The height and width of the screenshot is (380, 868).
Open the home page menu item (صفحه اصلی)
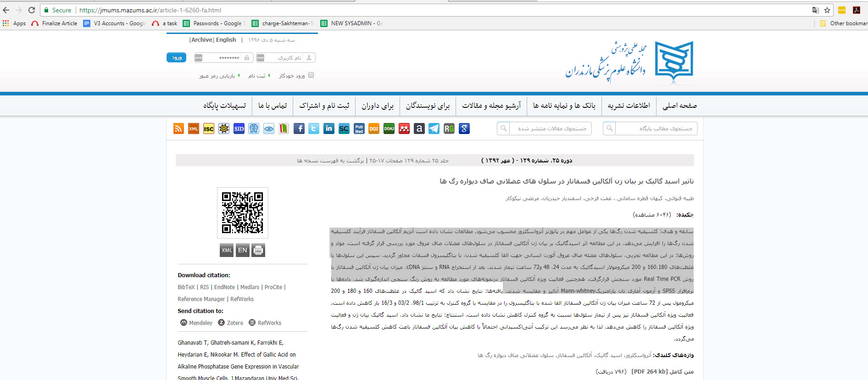[x=679, y=106]
